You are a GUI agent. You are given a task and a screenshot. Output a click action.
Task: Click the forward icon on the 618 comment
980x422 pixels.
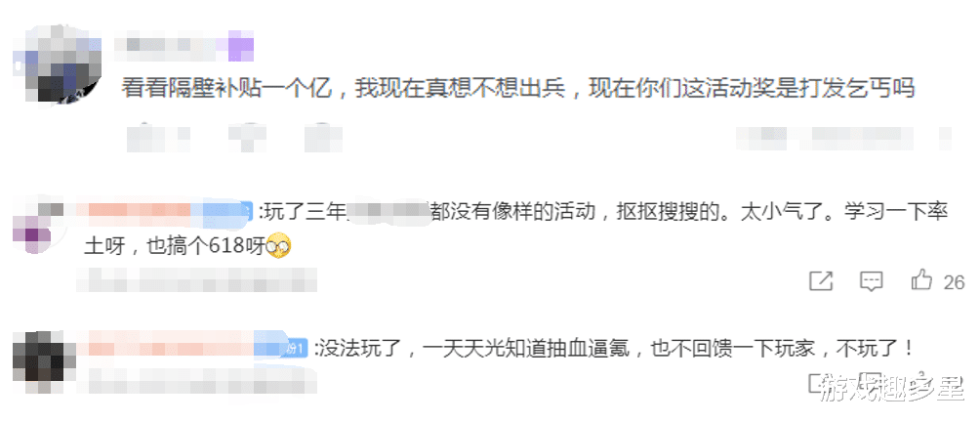821,280
